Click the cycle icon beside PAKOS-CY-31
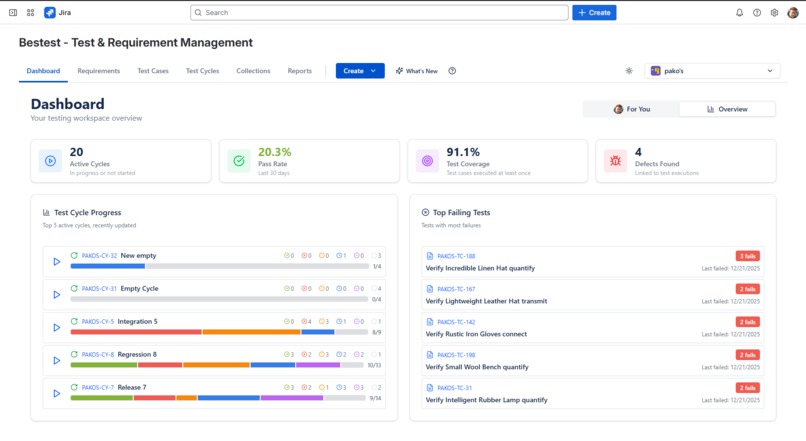This screenshot has width=806, height=441. [x=75, y=288]
